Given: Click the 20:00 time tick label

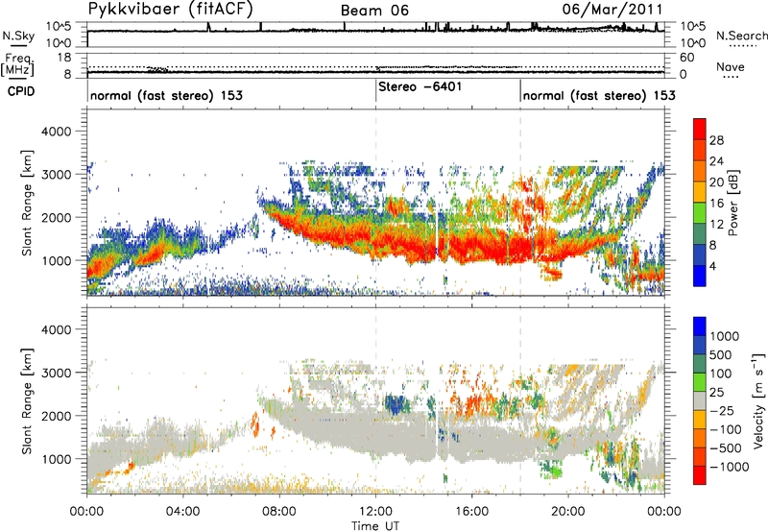Looking at the screenshot, I should [x=567, y=512].
